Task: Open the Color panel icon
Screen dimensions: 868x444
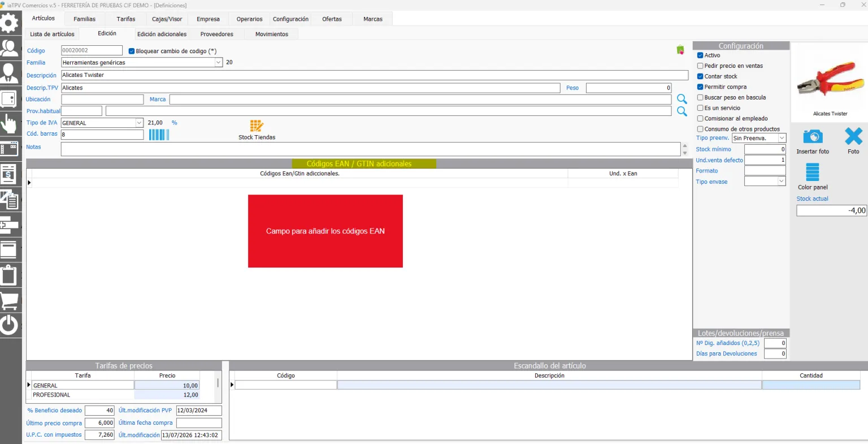Action: (812, 172)
